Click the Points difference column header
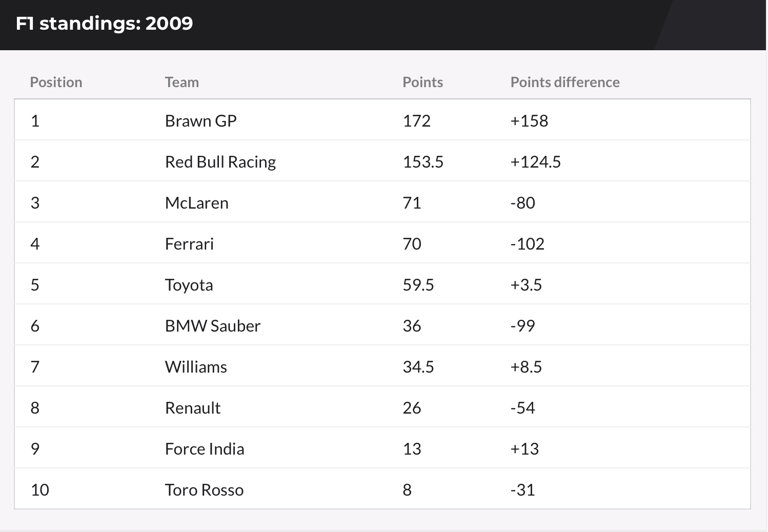Screen dimensions: 768x532 click(565, 82)
